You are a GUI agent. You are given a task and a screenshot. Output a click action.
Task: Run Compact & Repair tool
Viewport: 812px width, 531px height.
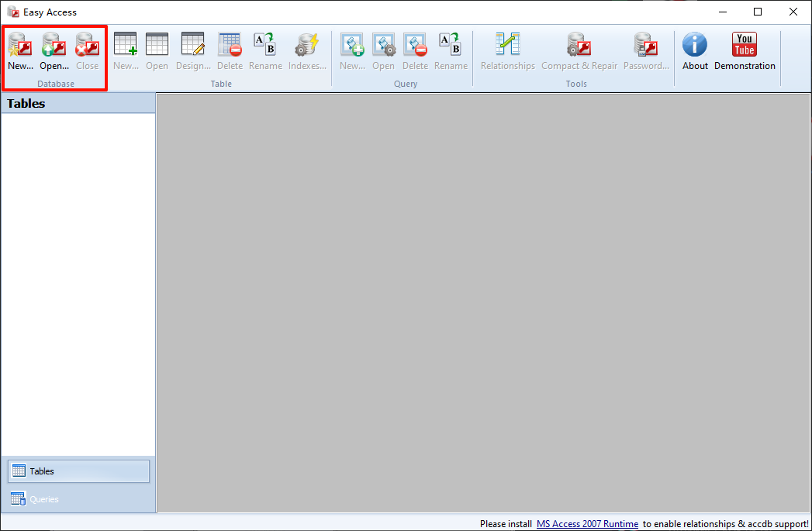click(x=579, y=51)
